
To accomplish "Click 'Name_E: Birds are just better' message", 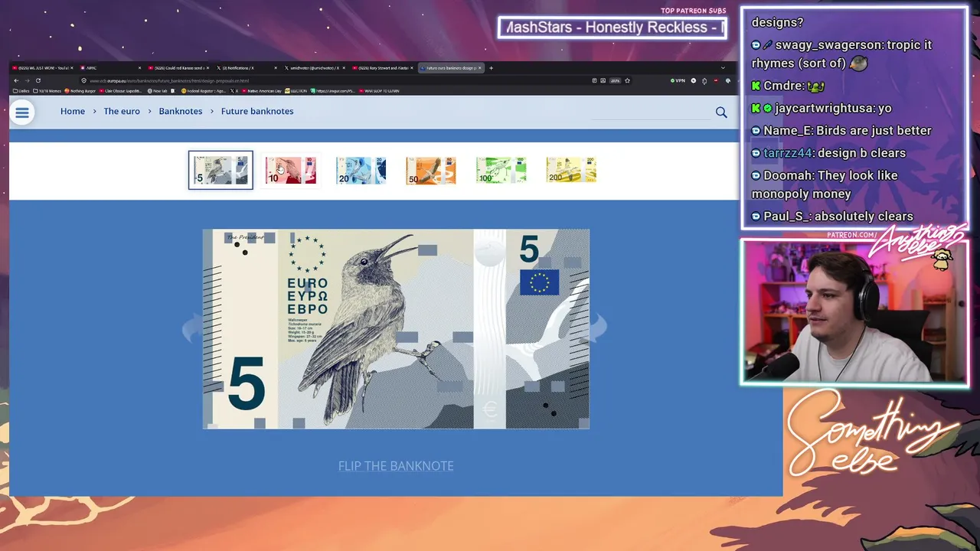I will [x=841, y=131].
